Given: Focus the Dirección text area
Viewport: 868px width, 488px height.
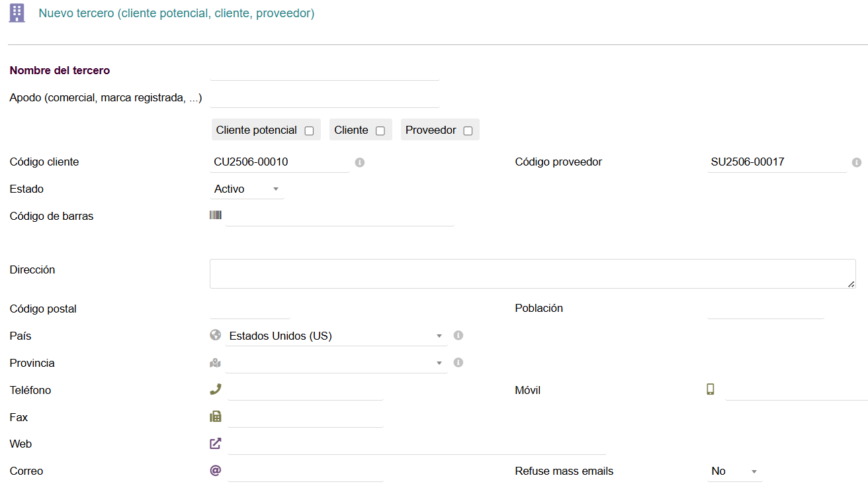Looking at the screenshot, I should pos(532,273).
